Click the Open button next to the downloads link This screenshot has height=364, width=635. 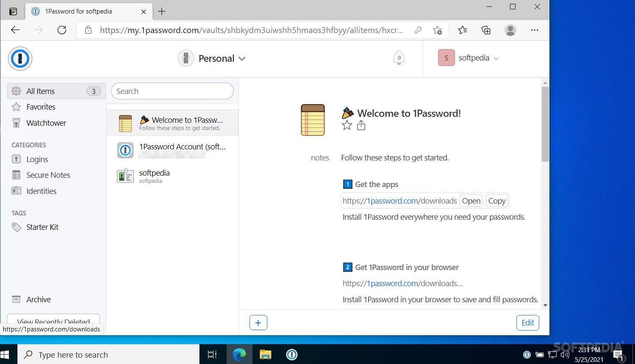pos(471,201)
